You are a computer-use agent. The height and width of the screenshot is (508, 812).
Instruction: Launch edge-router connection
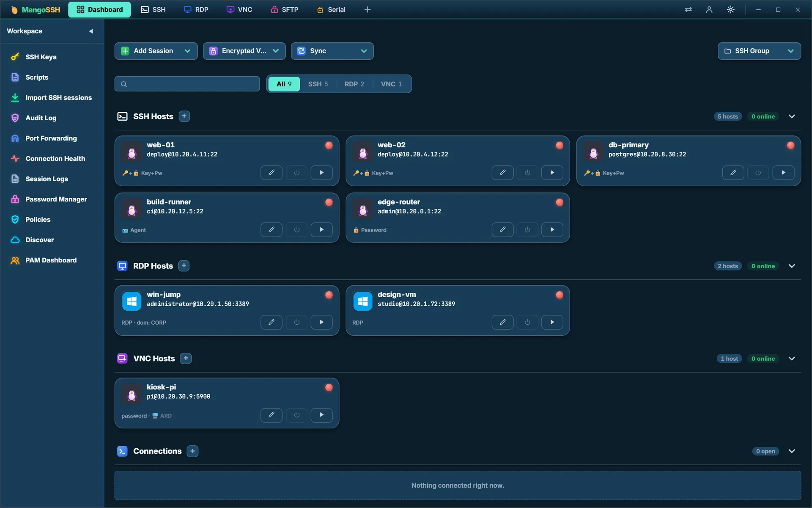click(552, 230)
